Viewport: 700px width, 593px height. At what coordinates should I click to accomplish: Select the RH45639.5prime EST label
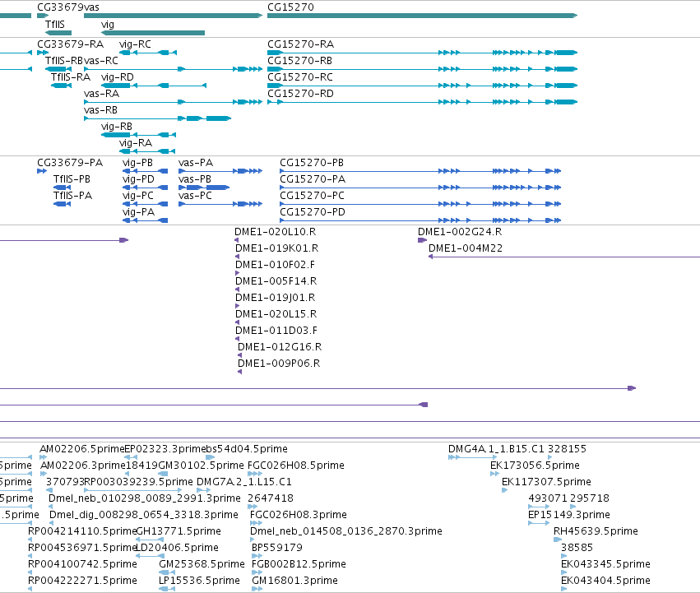click(596, 532)
